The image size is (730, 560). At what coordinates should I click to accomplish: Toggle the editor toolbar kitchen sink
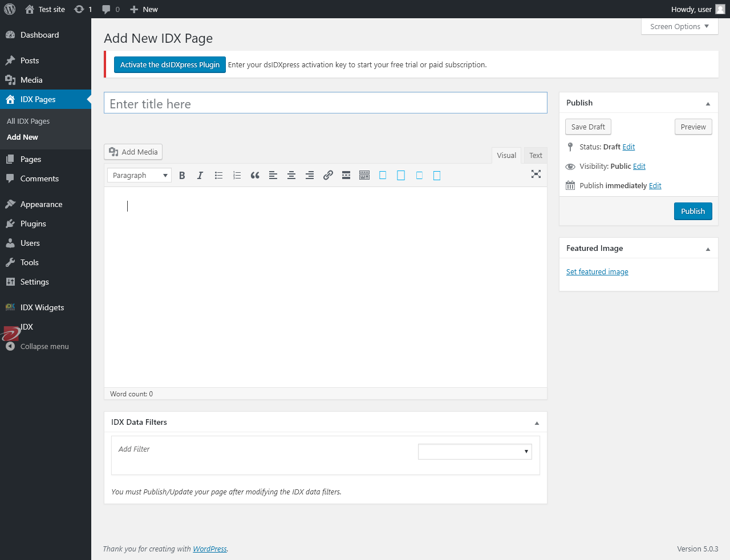tap(364, 175)
